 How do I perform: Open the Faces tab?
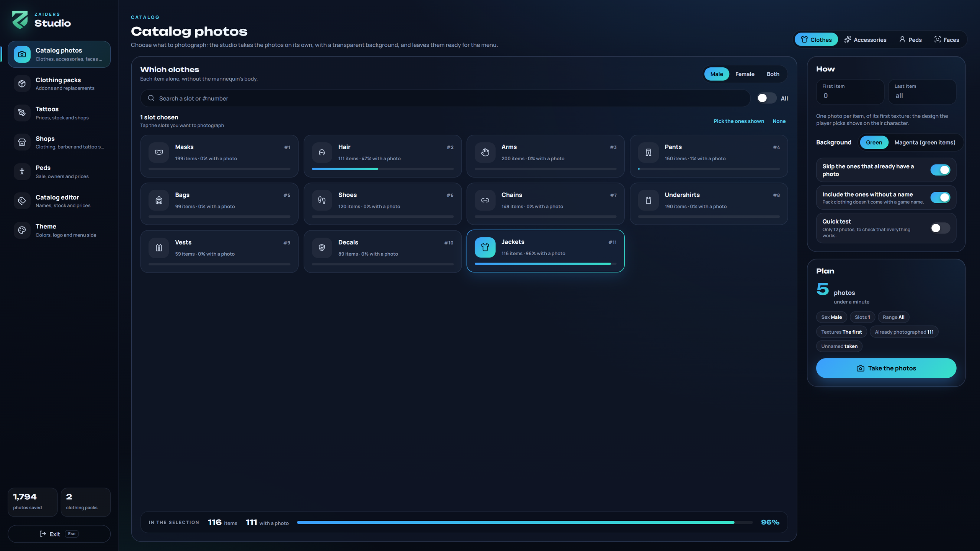coord(947,40)
